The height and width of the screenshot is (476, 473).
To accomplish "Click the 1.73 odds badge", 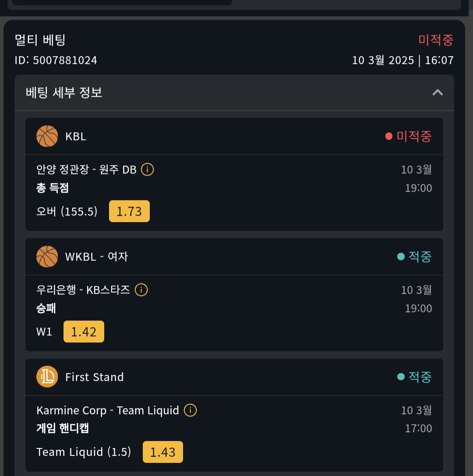I will [x=129, y=212].
